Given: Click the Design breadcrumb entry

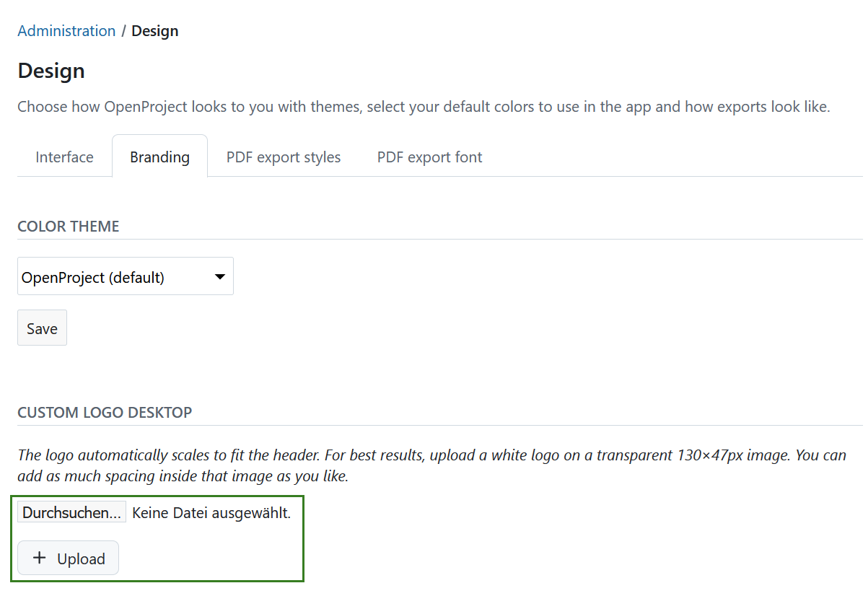Looking at the screenshot, I should [x=154, y=30].
